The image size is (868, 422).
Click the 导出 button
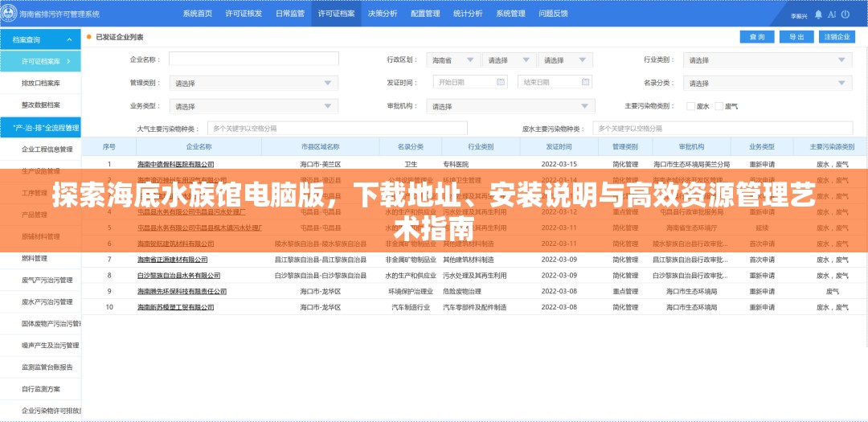click(x=796, y=36)
